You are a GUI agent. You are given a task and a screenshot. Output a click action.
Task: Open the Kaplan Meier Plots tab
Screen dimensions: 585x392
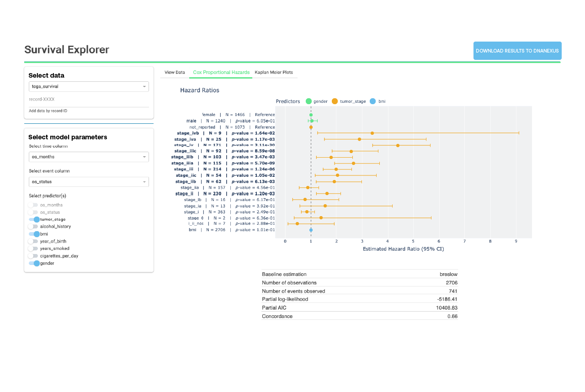[274, 72]
